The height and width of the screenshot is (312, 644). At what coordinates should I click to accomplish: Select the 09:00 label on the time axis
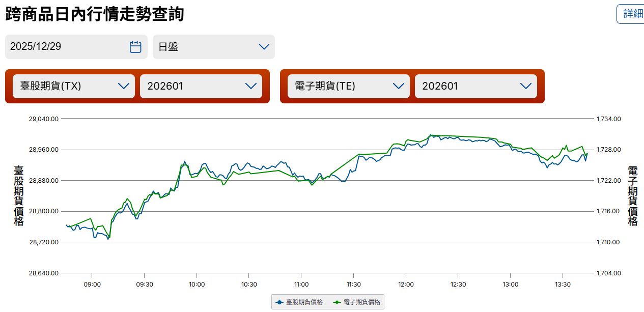(92, 285)
